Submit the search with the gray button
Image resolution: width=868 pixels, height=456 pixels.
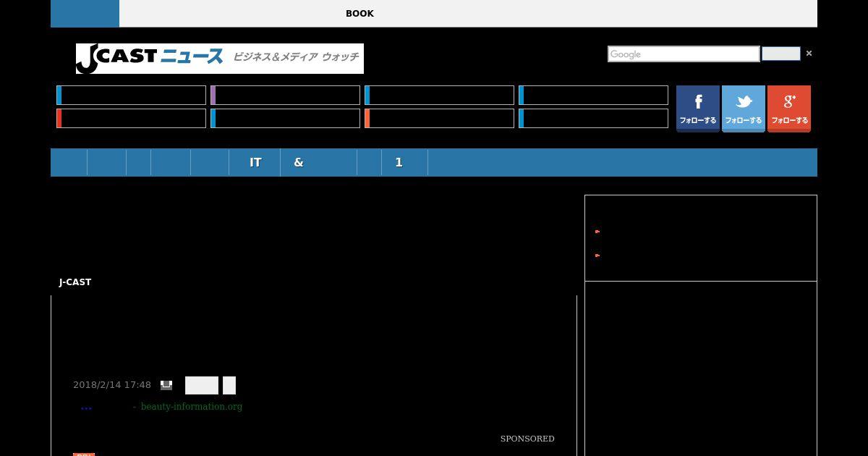[781, 54]
